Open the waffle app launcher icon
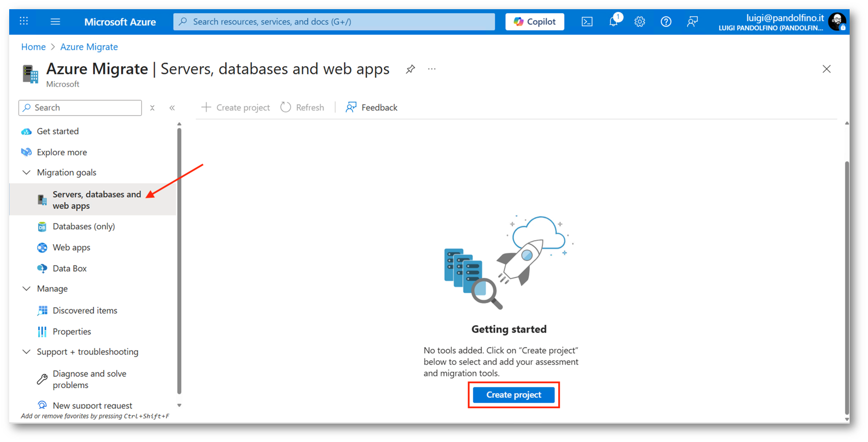This screenshot has height=442, width=868. (x=24, y=21)
